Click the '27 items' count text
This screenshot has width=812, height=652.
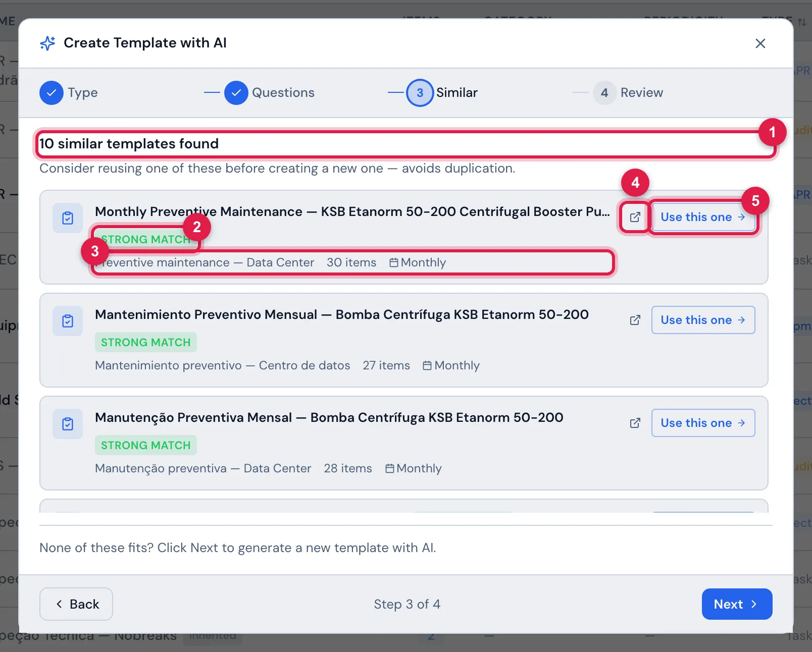(x=386, y=365)
